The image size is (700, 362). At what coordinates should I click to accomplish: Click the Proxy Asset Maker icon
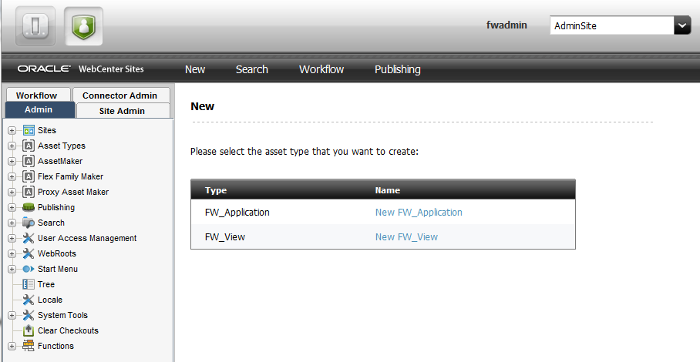(x=29, y=192)
